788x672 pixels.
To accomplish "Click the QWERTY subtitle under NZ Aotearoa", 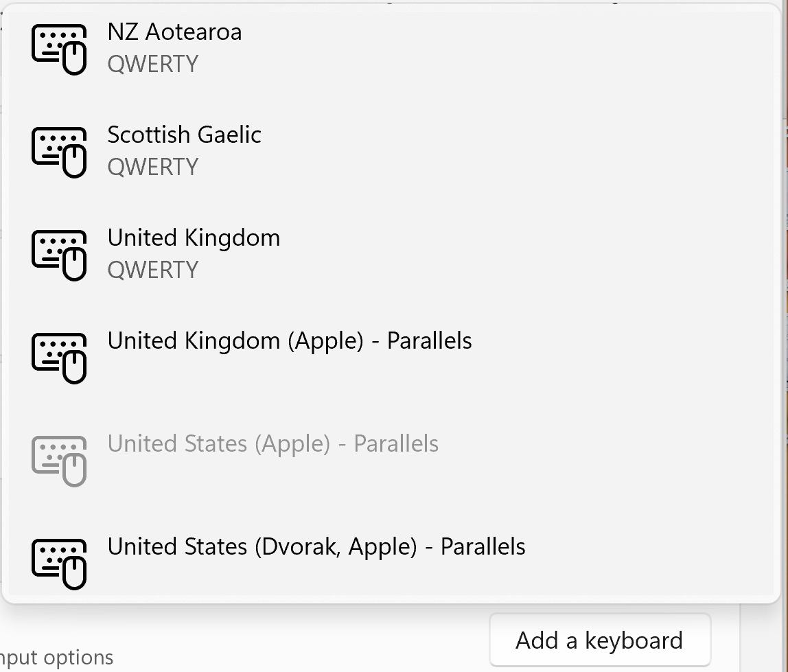I will [152, 63].
